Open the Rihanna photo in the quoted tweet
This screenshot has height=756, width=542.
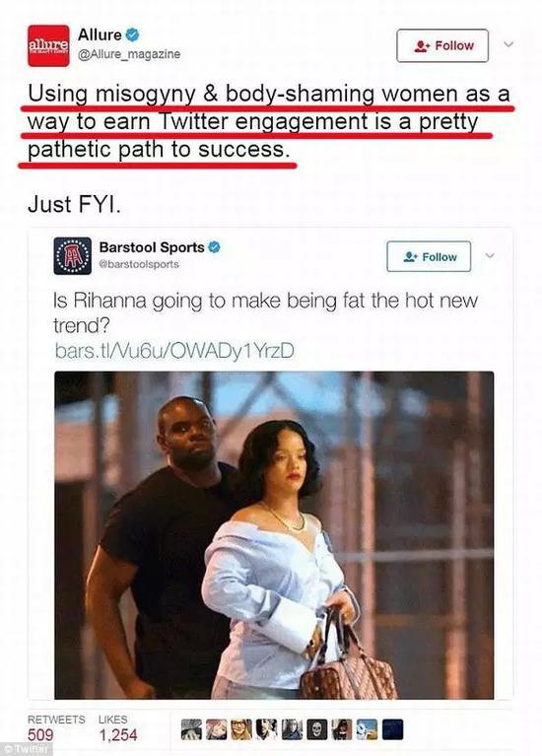[274, 535]
